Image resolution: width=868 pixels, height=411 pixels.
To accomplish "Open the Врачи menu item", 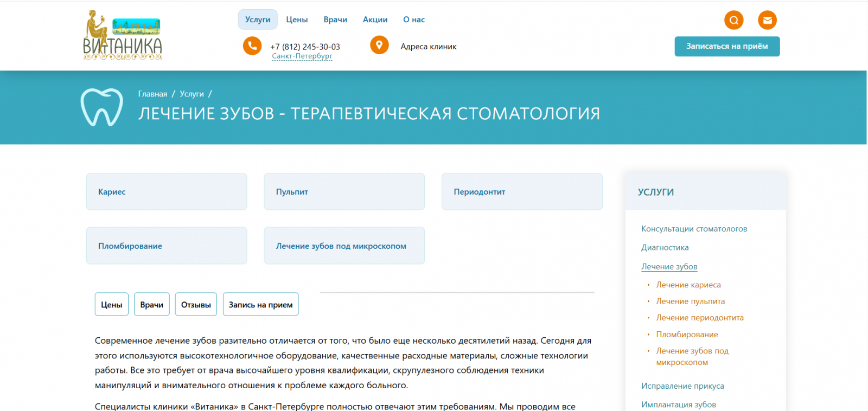I will tap(335, 20).
